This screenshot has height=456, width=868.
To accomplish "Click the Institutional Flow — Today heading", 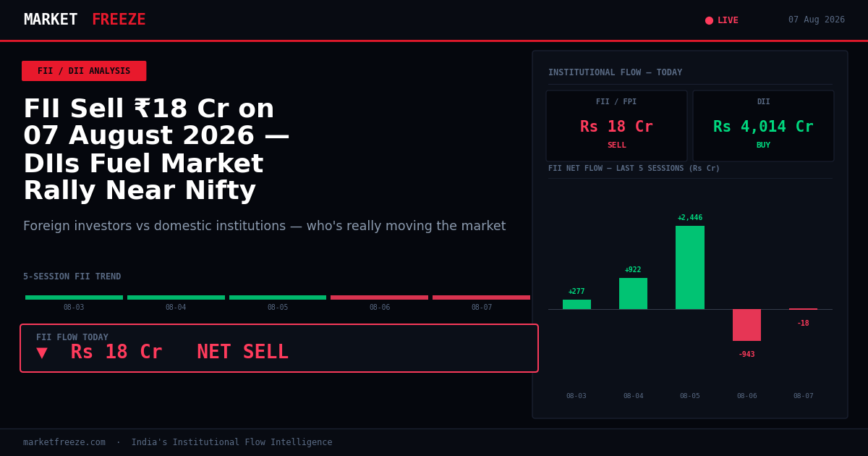I will tap(615, 72).
